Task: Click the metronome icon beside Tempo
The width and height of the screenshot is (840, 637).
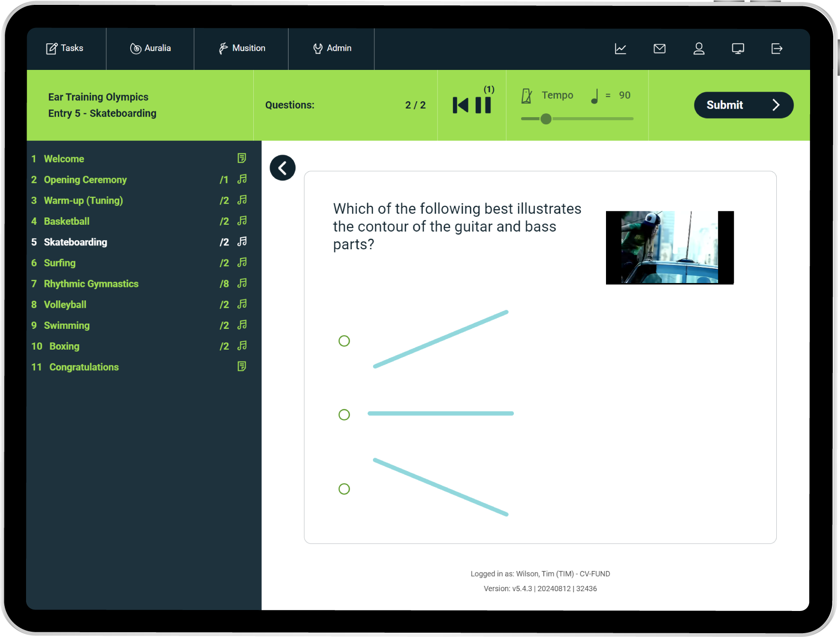Action: click(x=526, y=96)
